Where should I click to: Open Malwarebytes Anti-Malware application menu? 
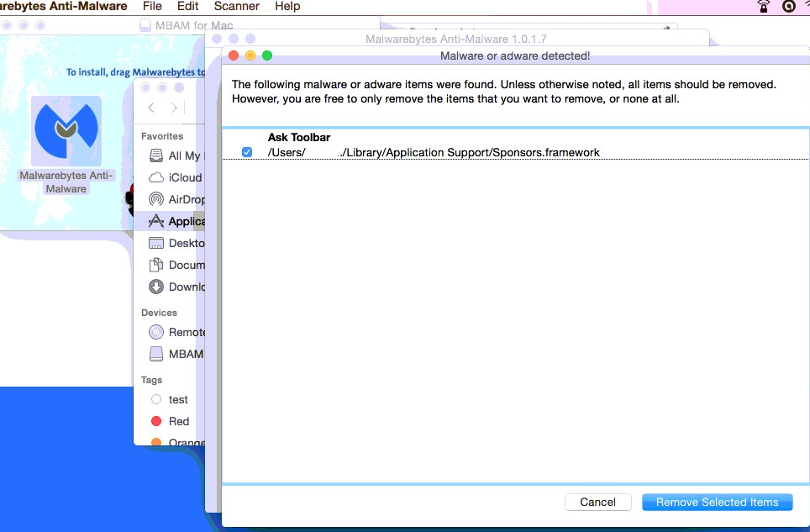[63, 6]
